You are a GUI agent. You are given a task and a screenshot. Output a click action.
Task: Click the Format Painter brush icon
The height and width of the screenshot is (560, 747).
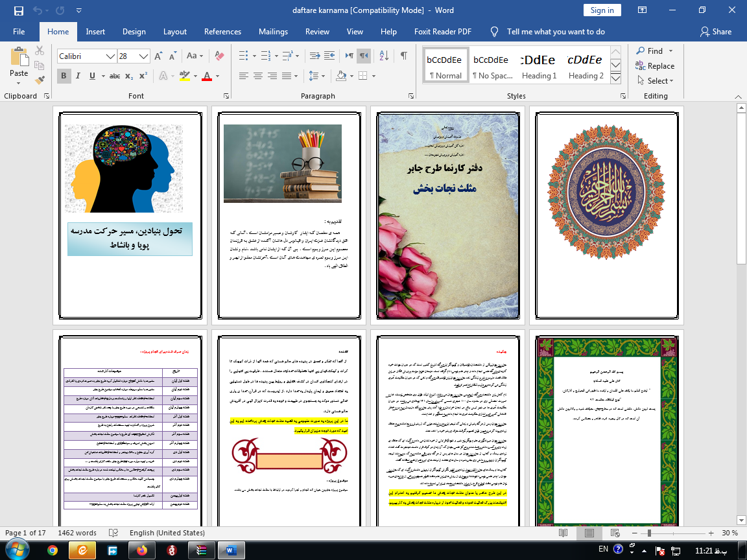coord(40,80)
